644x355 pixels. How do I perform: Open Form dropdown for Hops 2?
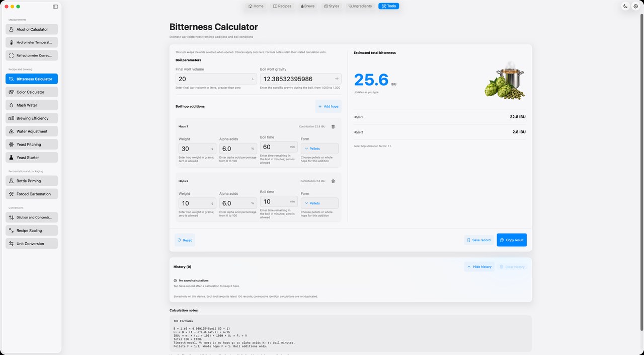pos(319,203)
